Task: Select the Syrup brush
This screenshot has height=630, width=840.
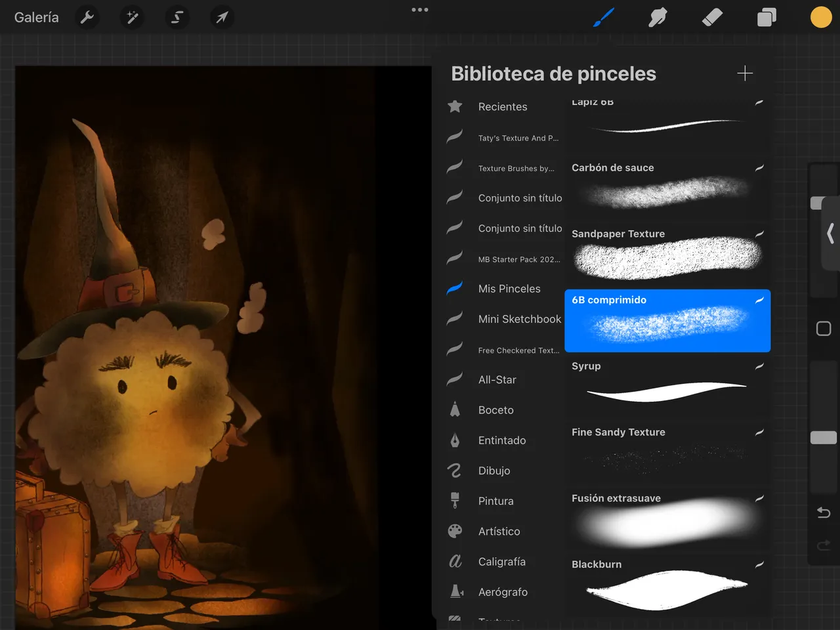Action: click(x=667, y=387)
